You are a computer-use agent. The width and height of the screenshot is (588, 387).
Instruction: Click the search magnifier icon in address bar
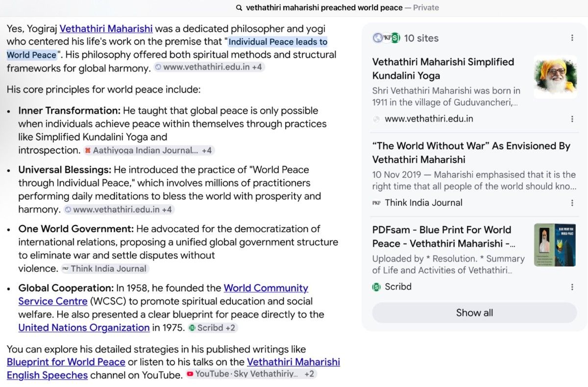[x=239, y=8]
